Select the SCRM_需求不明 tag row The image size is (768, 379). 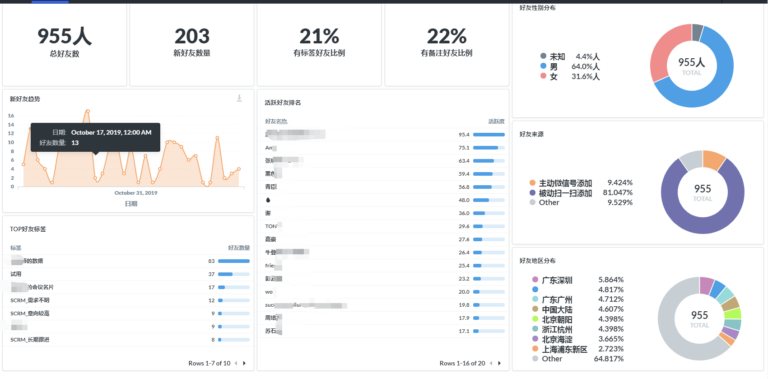click(x=130, y=300)
